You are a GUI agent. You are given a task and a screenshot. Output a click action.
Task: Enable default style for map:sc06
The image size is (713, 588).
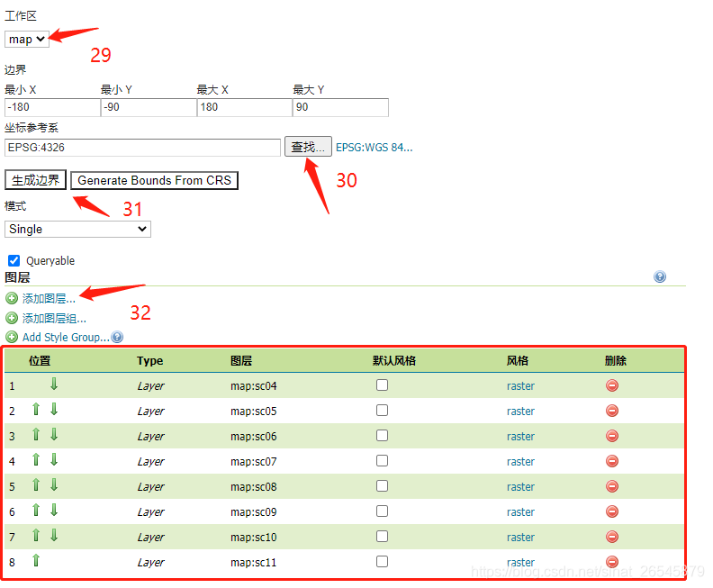382,436
